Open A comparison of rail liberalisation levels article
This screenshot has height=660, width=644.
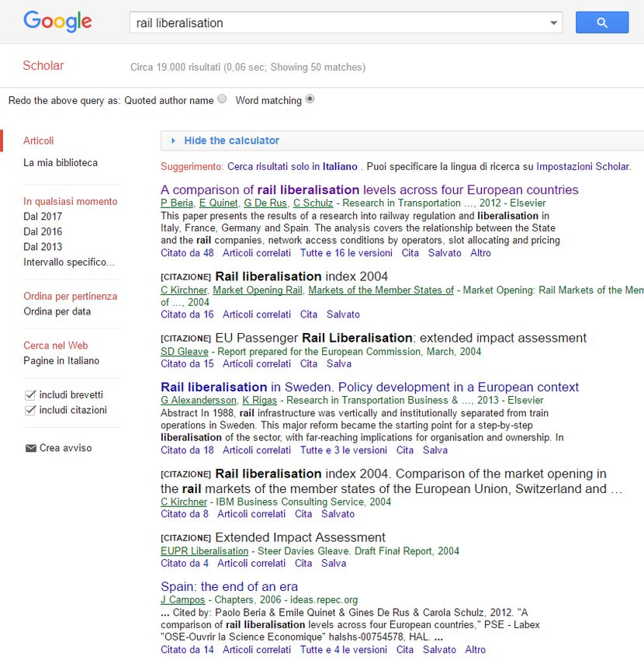click(369, 189)
